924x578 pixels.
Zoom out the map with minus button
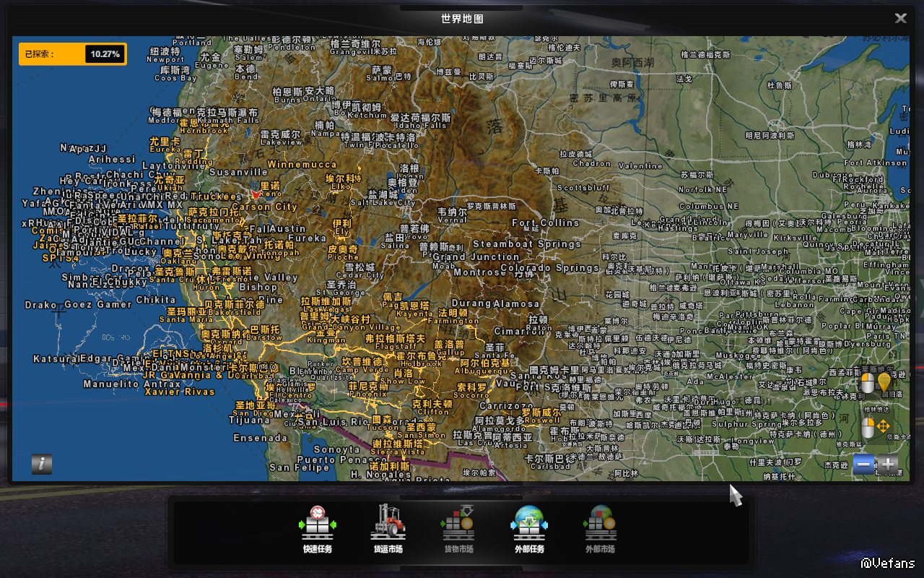863,465
